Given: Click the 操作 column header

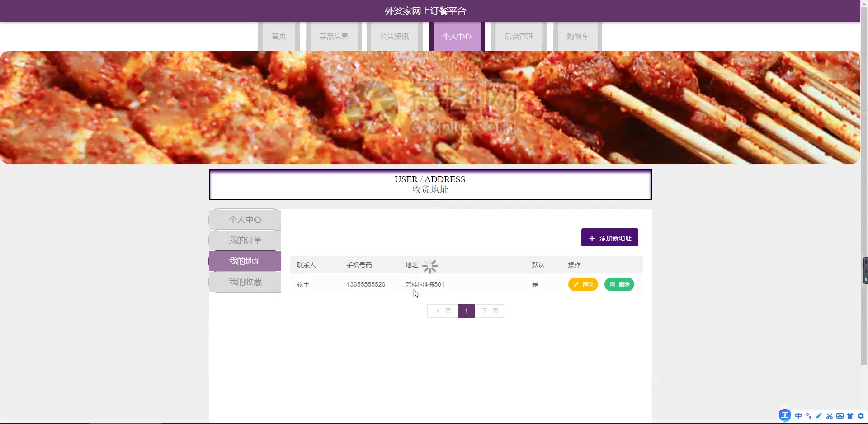Looking at the screenshot, I should coord(574,265).
